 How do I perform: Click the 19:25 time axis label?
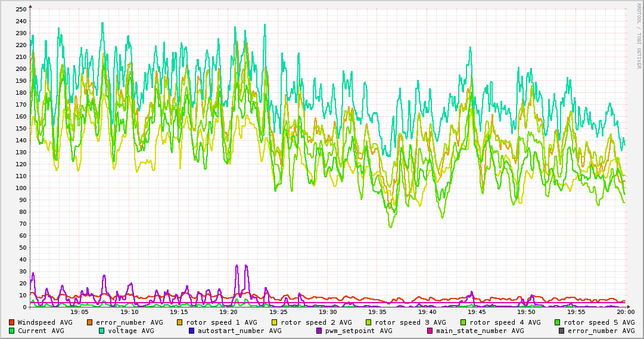pyautogui.click(x=278, y=312)
